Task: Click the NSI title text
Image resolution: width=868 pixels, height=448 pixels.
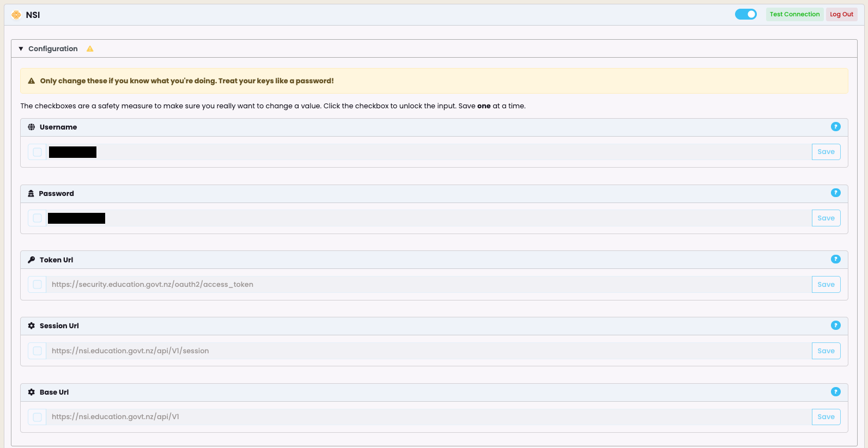Action: click(x=33, y=15)
